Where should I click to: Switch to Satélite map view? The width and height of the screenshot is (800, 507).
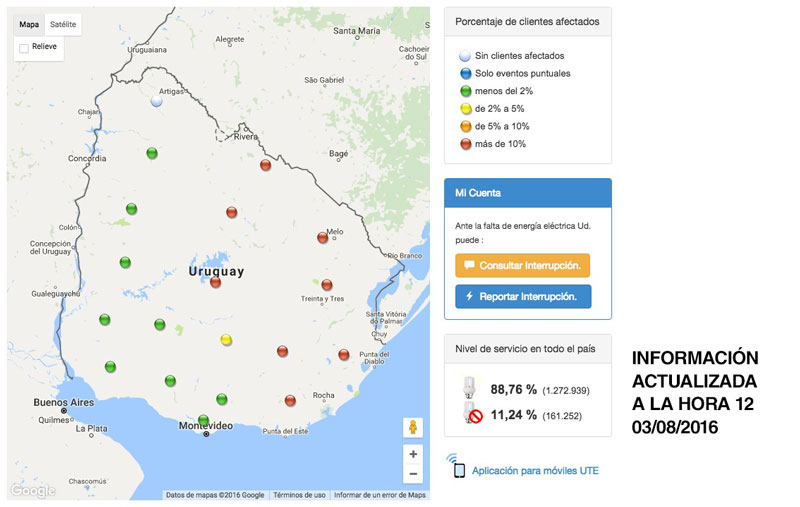(x=64, y=24)
